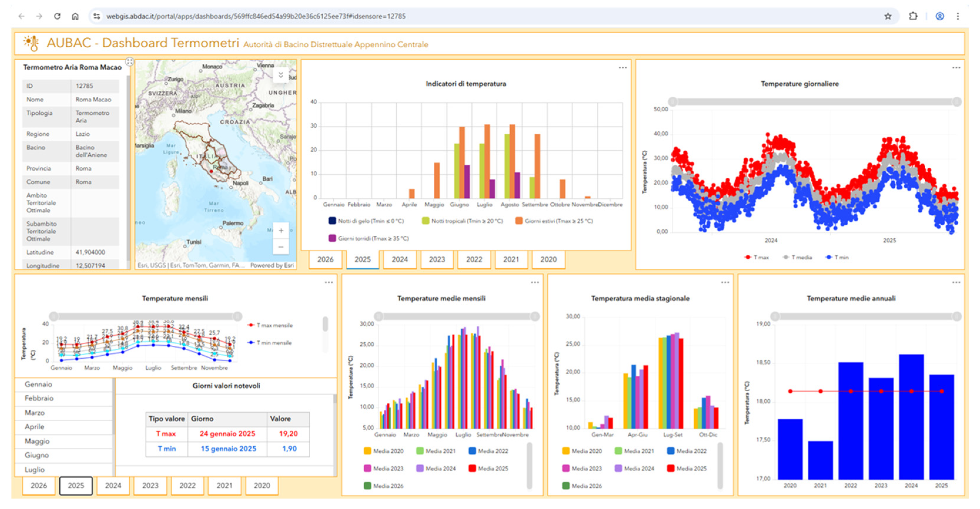Bookmark this page with the star icon

(888, 16)
